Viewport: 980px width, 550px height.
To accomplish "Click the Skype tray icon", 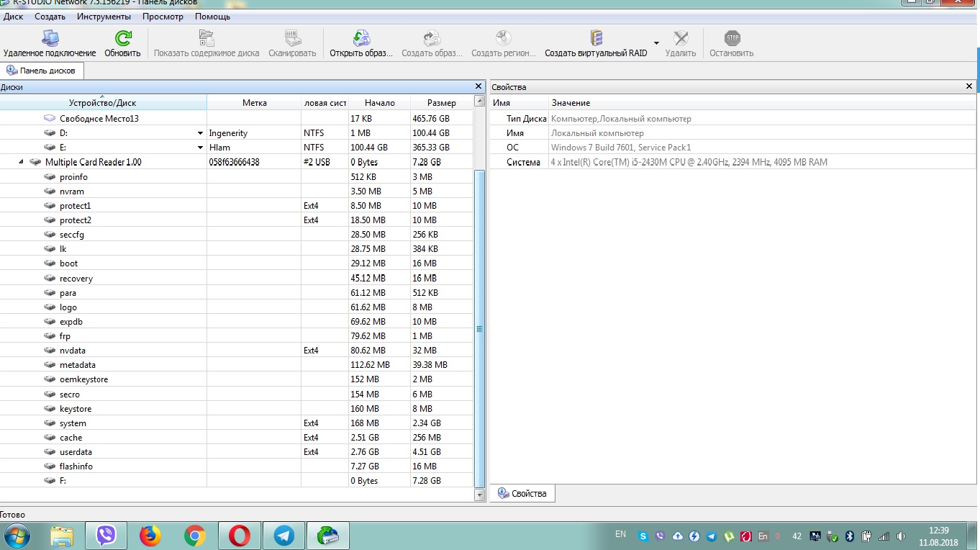I will 643,536.
